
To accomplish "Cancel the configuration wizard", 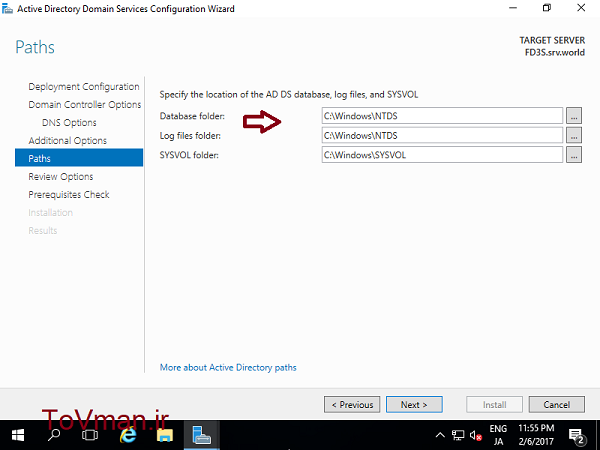I will point(557,404).
